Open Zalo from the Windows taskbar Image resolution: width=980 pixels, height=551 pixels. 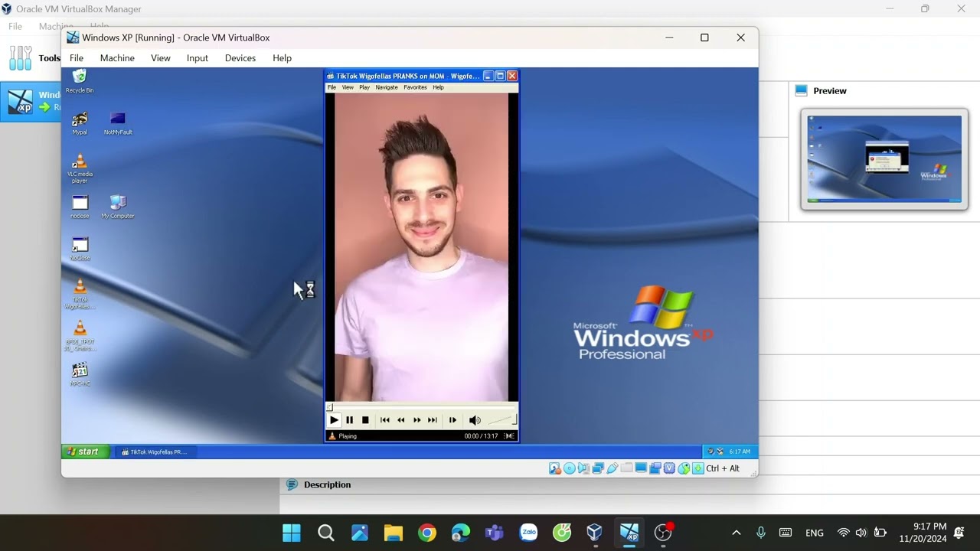point(528,533)
